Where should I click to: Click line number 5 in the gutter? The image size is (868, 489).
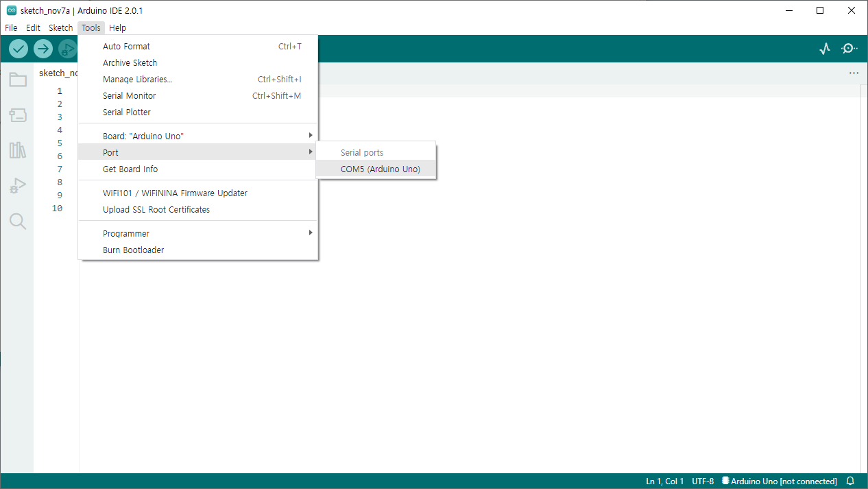coord(60,143)
